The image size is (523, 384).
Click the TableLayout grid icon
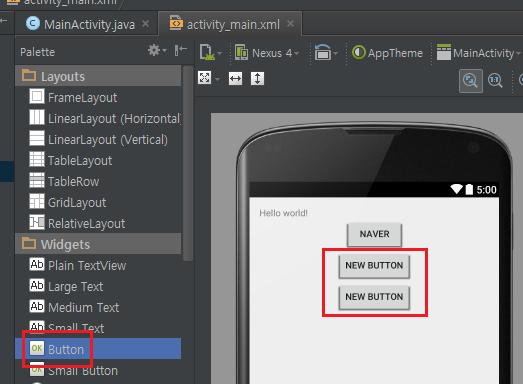[x=37, y=159]
